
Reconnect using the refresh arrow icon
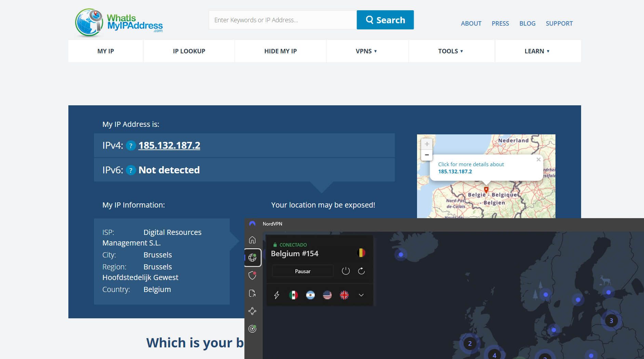361,271
